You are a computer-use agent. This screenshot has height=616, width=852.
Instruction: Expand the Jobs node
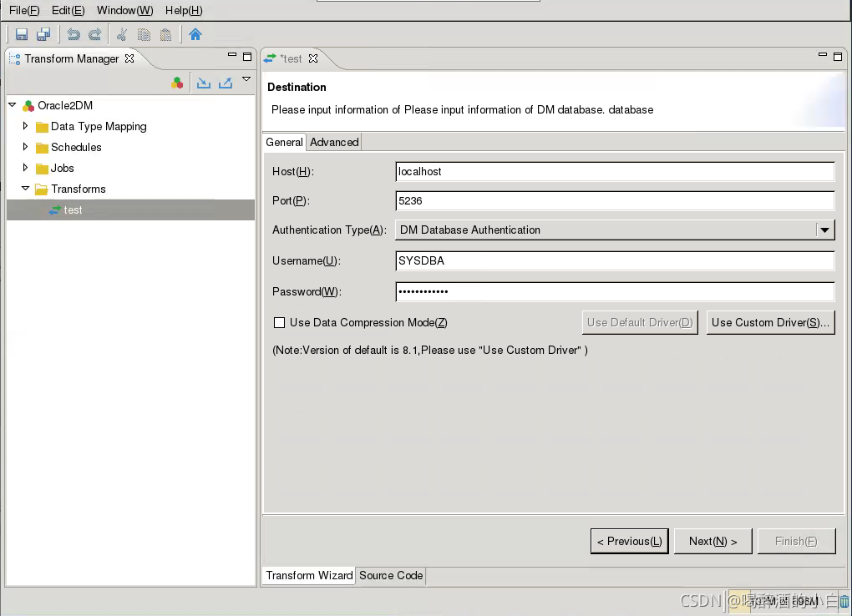[25, 167]
